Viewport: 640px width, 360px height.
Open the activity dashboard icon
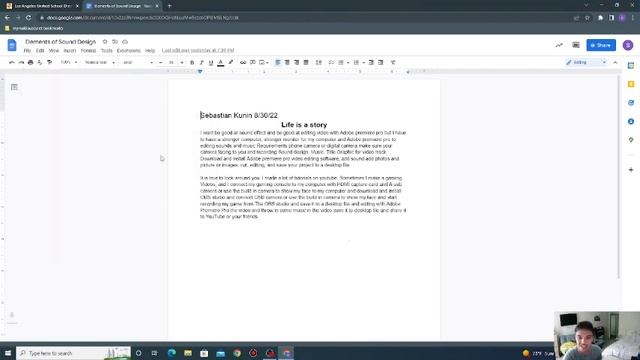559,45
